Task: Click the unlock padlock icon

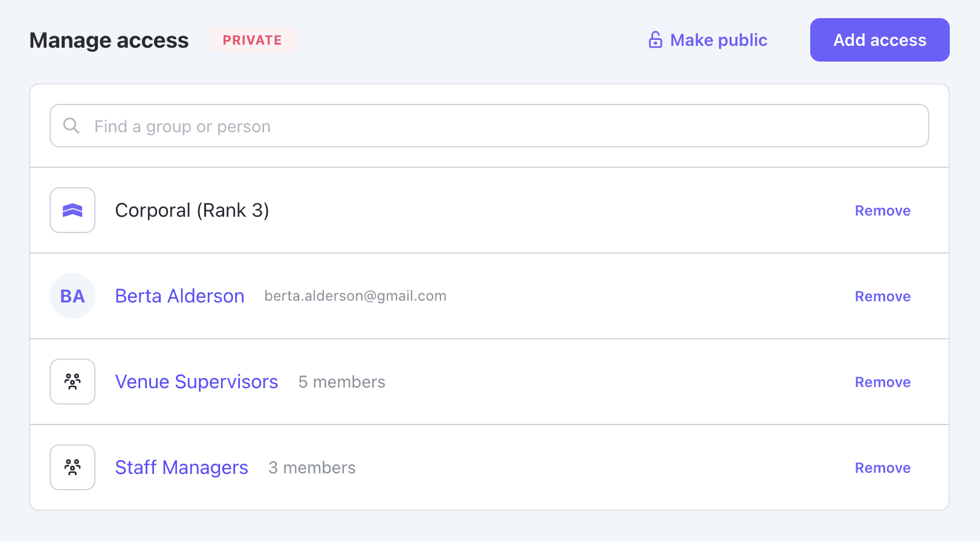Action: (655, 40)
